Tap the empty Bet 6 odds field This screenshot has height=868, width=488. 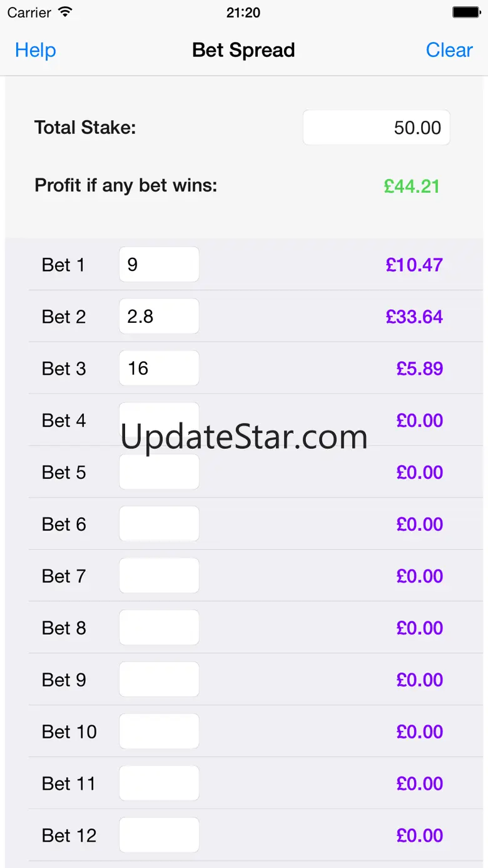click(x=159, y=524)
